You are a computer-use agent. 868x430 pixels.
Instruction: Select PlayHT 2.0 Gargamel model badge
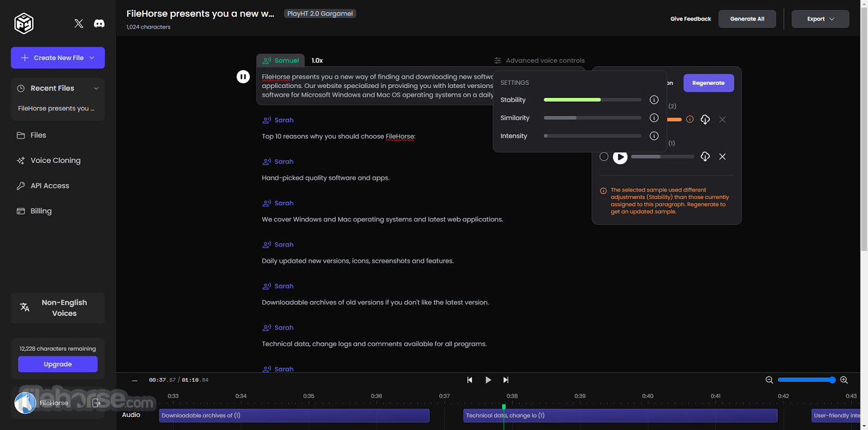pyautogui.click(x=321, y=13)
